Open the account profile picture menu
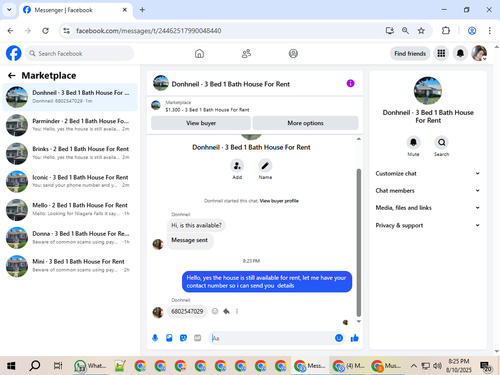 tap(479, 53)
